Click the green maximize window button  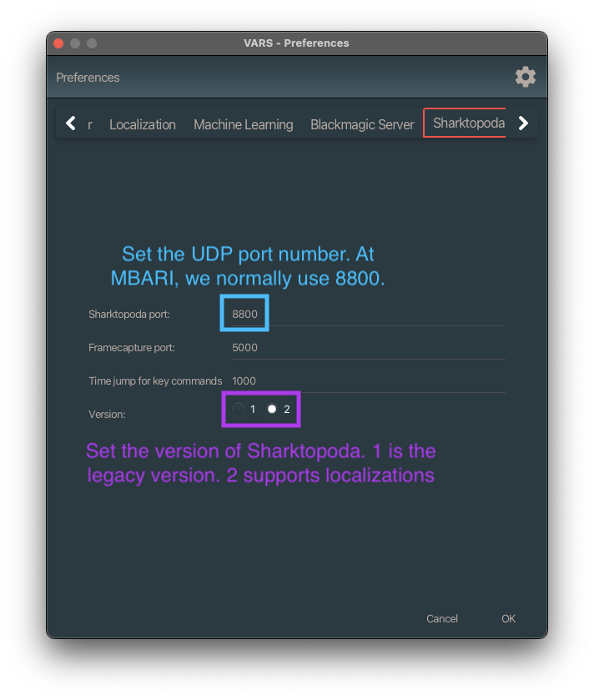[x=92, y=43]
